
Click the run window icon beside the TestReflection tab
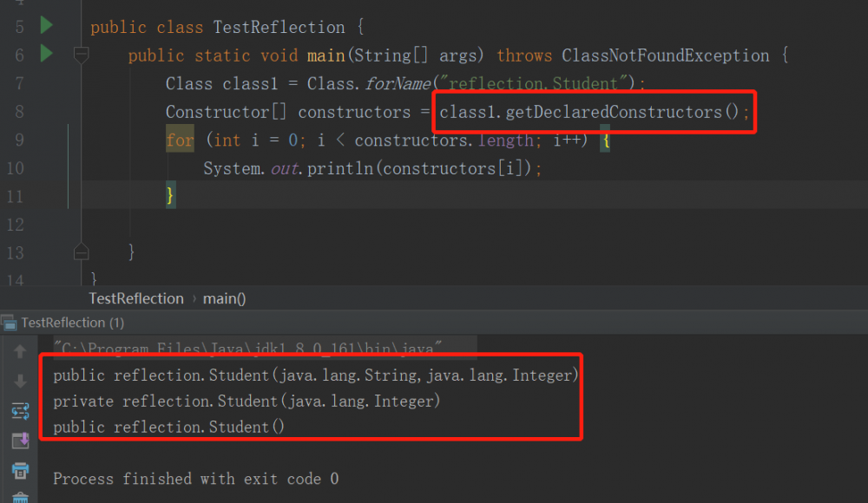(x=10, y=323)
